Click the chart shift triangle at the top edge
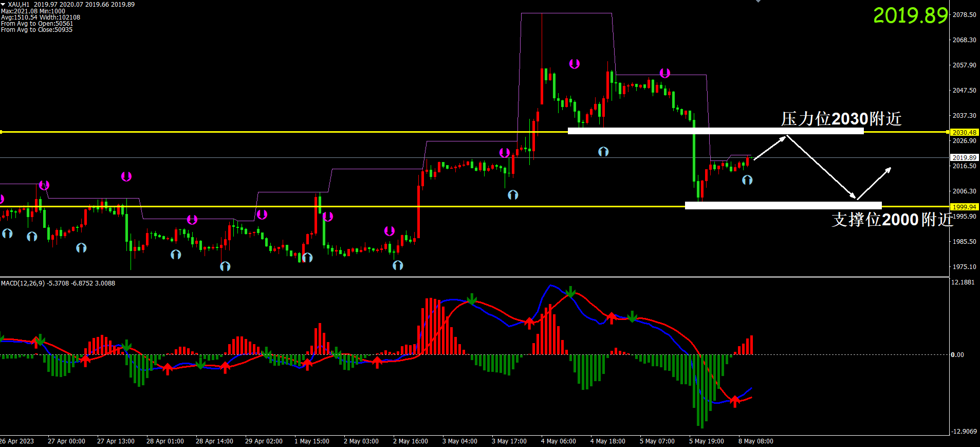The image size is (980, 447). pos(758,2)
